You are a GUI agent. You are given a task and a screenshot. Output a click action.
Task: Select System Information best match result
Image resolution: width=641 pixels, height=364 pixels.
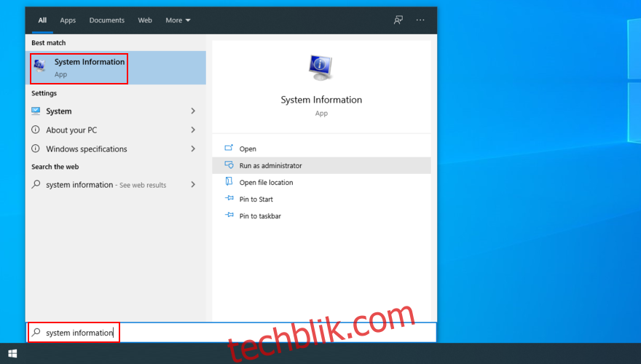point(116,68)
